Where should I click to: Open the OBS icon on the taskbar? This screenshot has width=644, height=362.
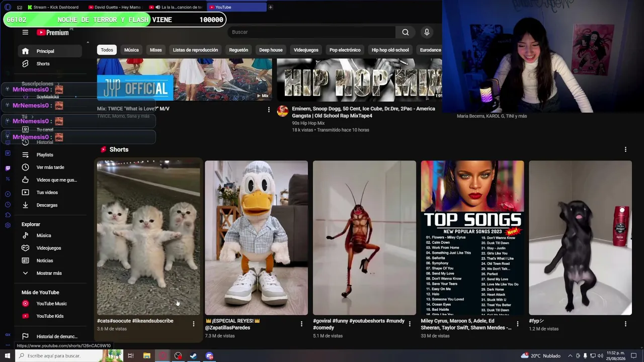pyautogui.click(x=178, y=356)
